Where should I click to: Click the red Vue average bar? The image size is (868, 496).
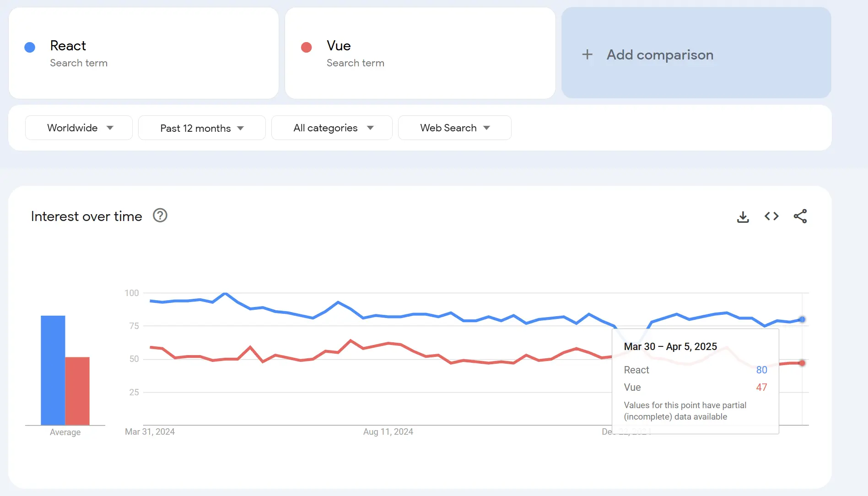pos(77,391)
